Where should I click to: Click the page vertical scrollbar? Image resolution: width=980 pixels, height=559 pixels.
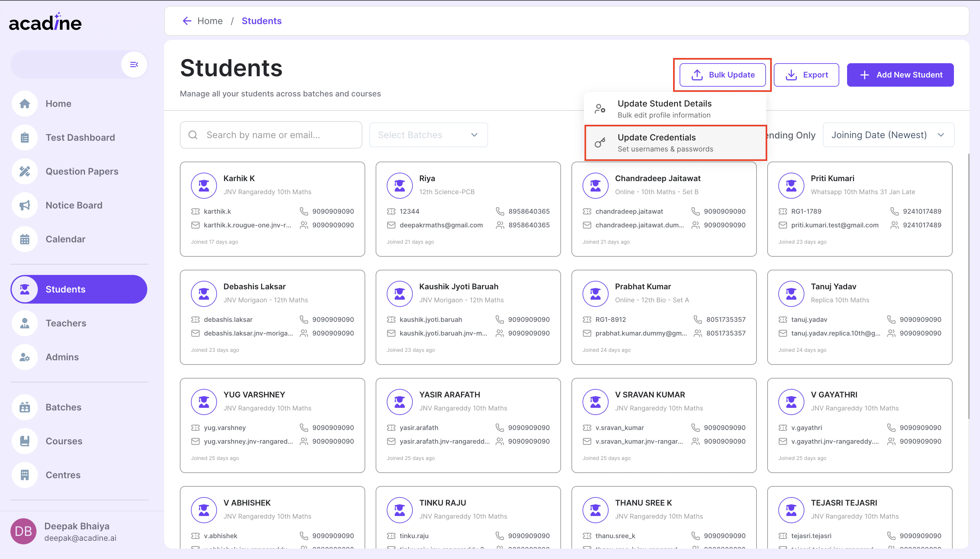click(x=969, y=286)
